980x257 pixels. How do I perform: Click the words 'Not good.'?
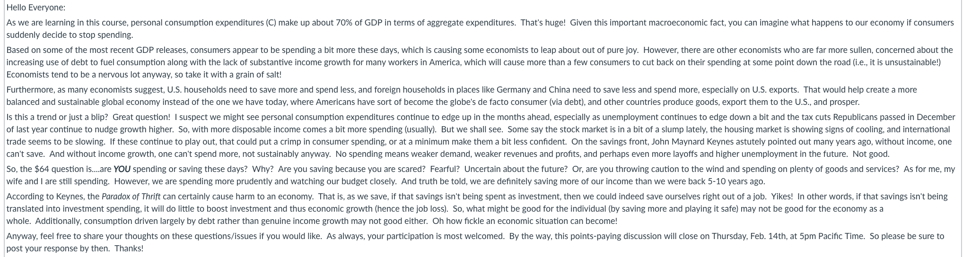[871, 154]
